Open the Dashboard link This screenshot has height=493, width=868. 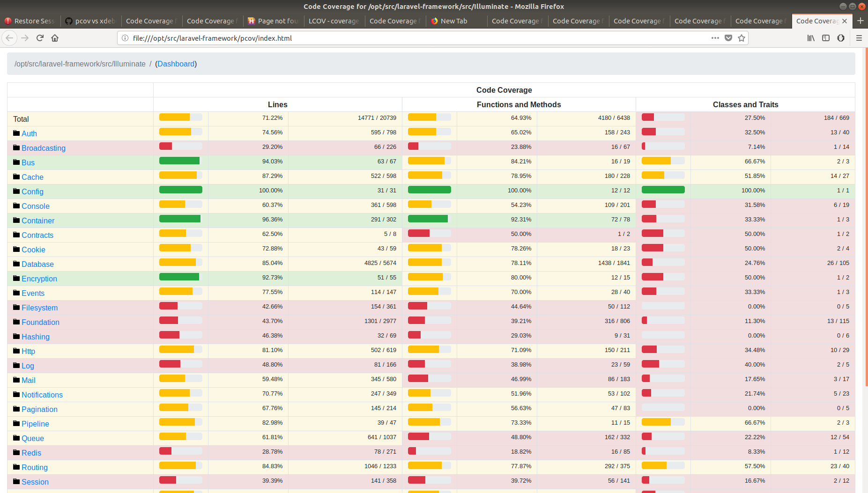click(x=176, y=64)
